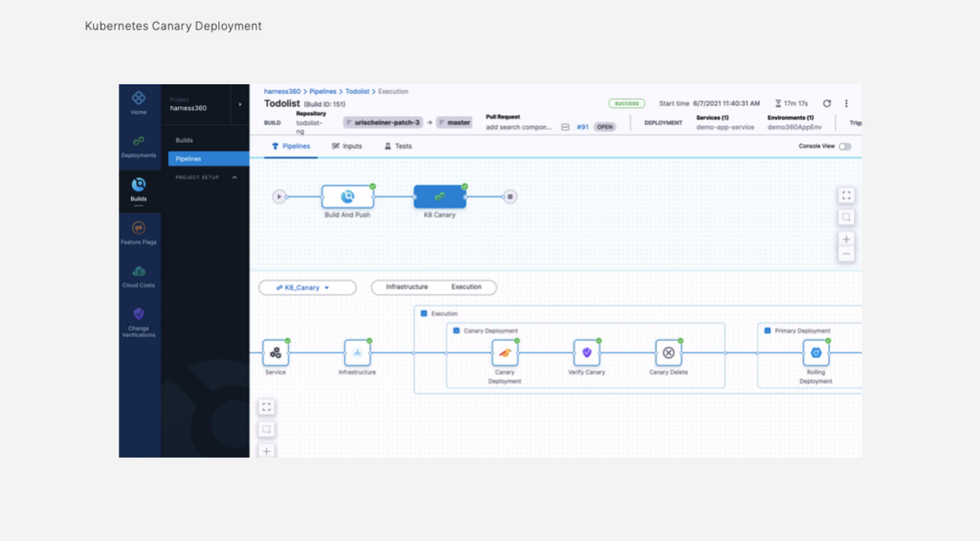This screenshot has width=980, height=541.
Task: Fit step graph with square icon
Action: coord(266,429)
